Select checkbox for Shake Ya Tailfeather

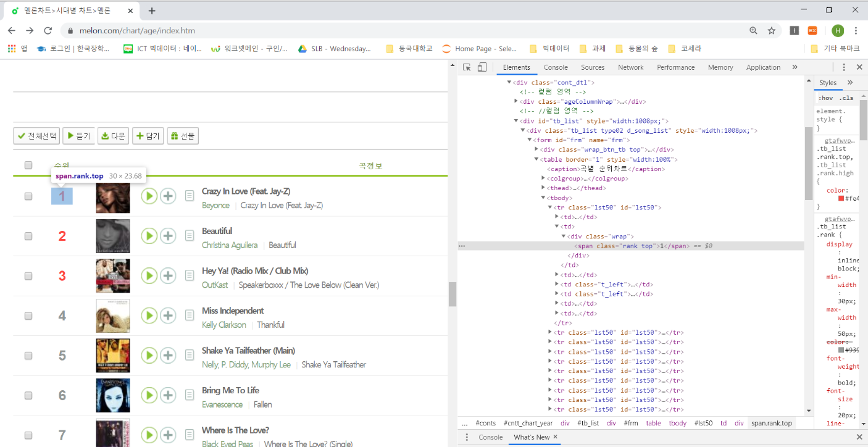coord(28,356)
